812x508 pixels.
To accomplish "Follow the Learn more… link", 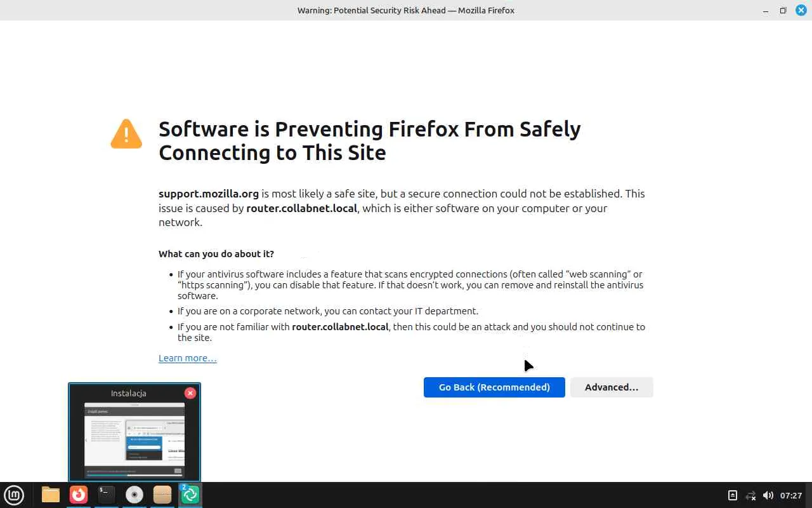I will pos(188,358).
